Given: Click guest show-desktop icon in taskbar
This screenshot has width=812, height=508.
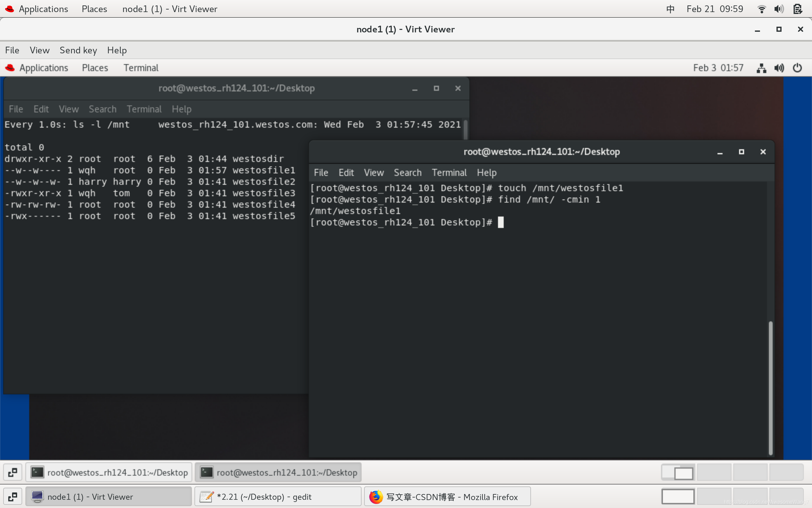Looking at the screenshot, I should [x=13, y=472].
